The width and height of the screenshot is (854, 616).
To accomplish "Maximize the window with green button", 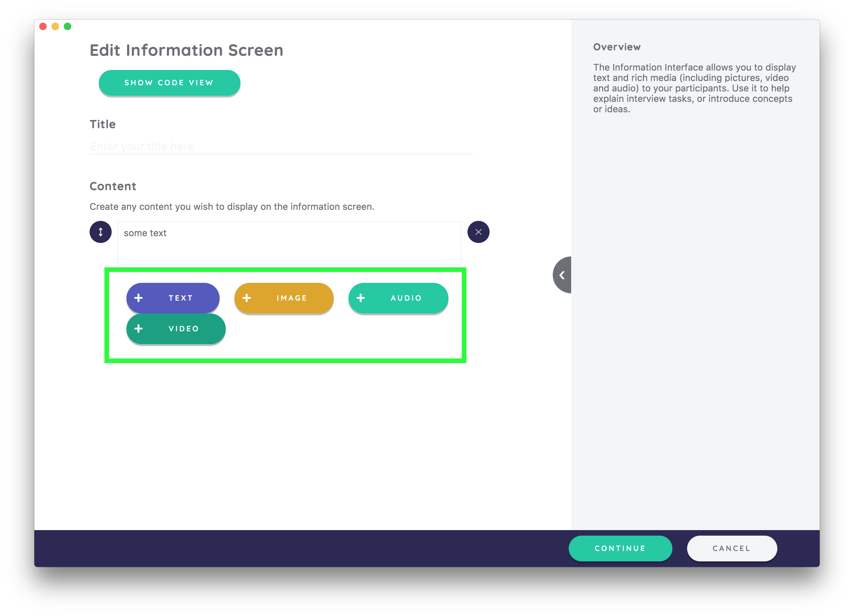I will pos(68,26).
